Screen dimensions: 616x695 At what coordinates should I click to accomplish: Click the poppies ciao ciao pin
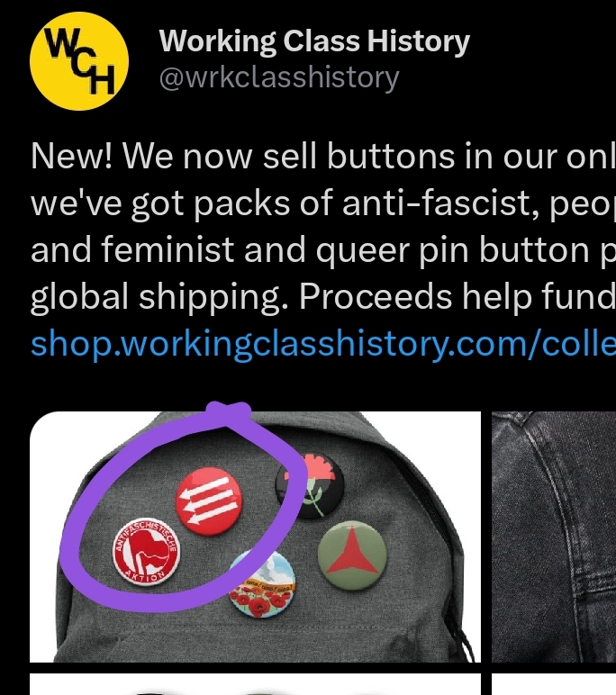point(262,585)
